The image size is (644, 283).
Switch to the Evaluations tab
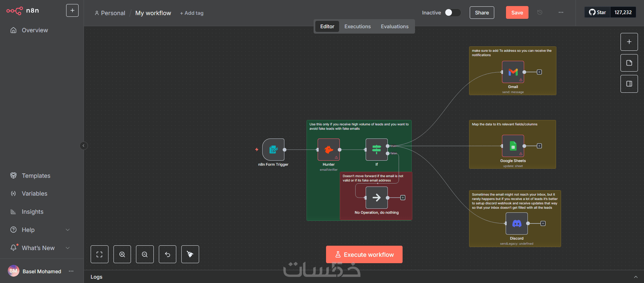(x=395, y=27)
